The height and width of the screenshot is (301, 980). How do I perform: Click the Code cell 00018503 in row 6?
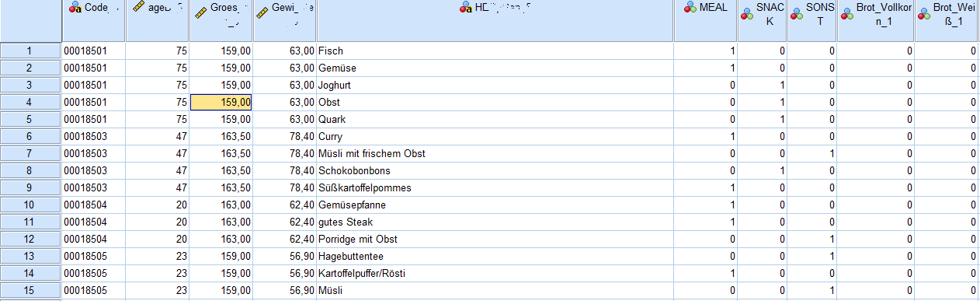tap(93, 137)
